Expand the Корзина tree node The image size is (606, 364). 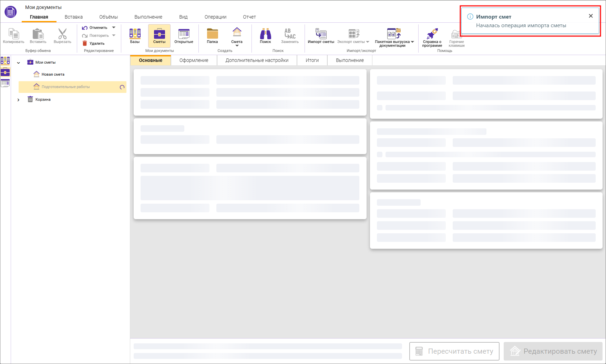(x=19, y=100)
